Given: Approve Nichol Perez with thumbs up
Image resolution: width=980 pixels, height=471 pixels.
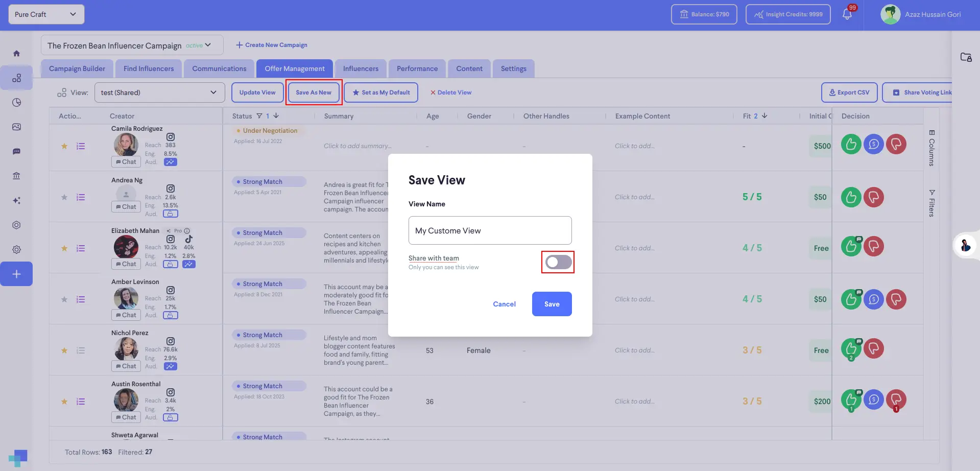Looking at the screenshot, I should [x=851, y=348].
